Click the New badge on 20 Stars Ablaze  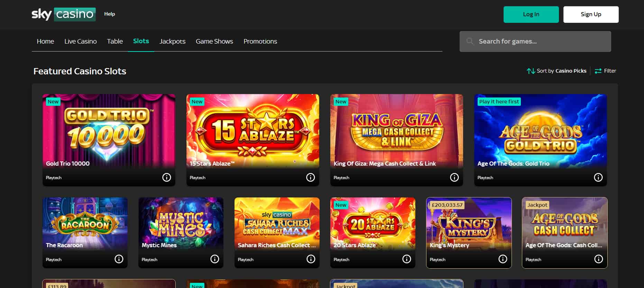click(x=341, y=205)
